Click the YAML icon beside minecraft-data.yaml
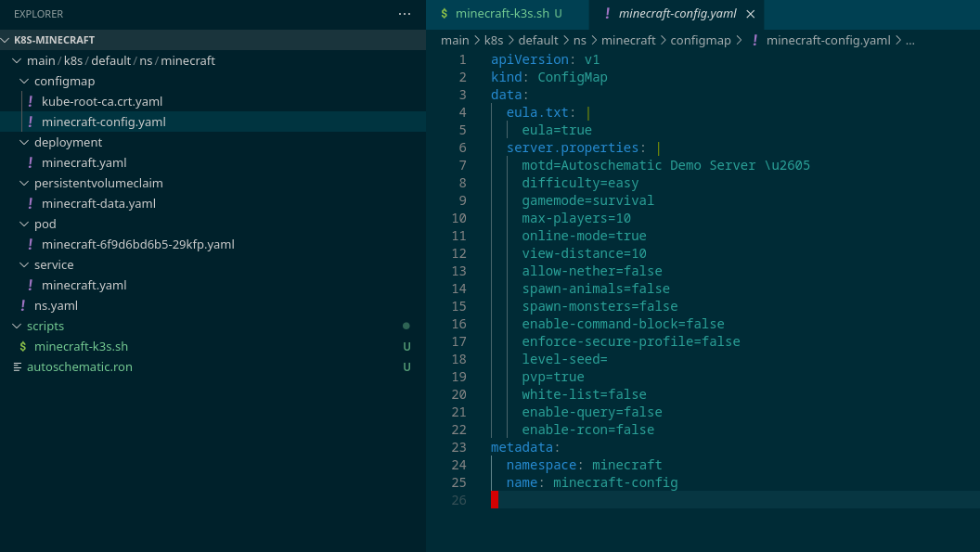 pos(31,203)
